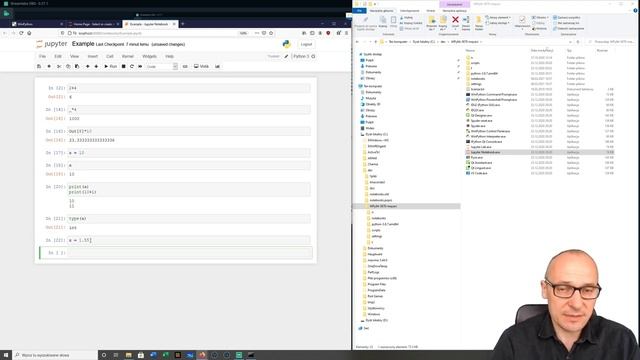The height and width of the screenshot is (360, 640).
Task: Open the Edit menu in Jupyter
Action: [x=58, y=56]
